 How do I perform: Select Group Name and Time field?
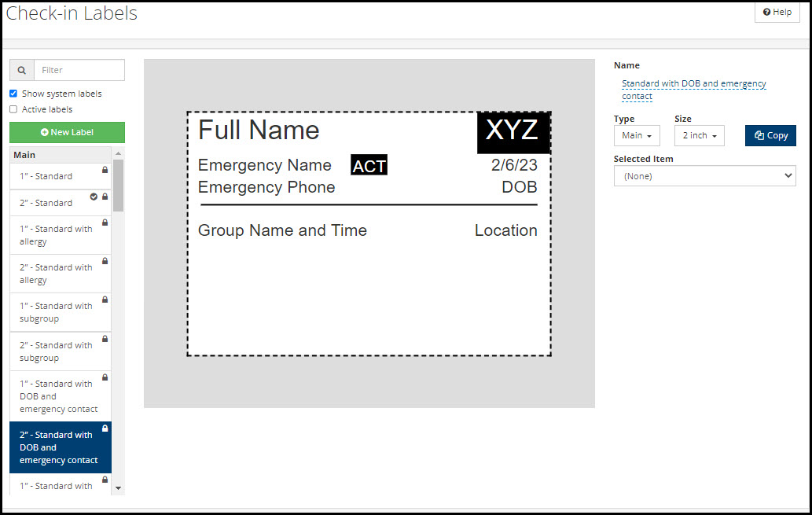tap(282, 230)
